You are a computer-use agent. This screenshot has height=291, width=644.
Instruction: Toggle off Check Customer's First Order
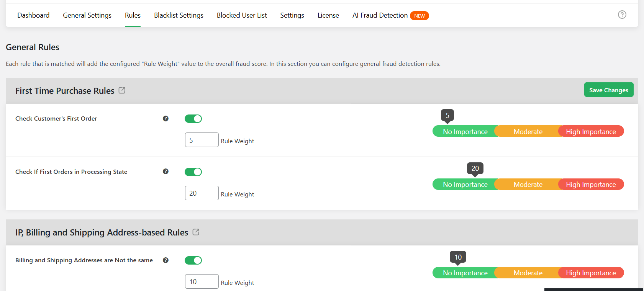click(x=193, y=119)
